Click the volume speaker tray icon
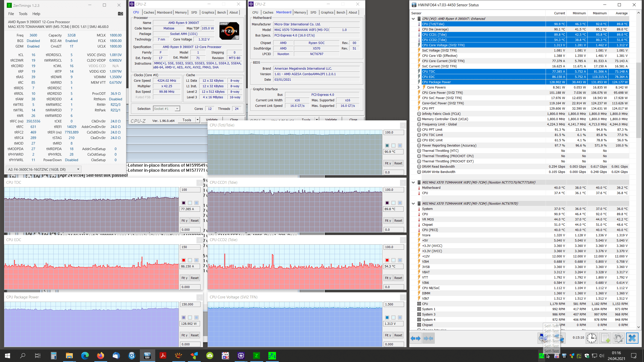The image size is (644, 362). (x=602, y=356)
